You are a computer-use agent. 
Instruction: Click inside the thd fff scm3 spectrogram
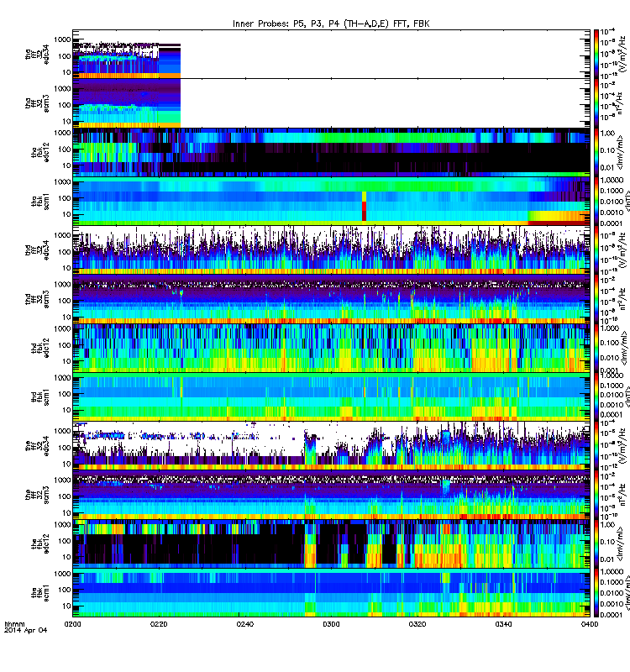(331, 299)
